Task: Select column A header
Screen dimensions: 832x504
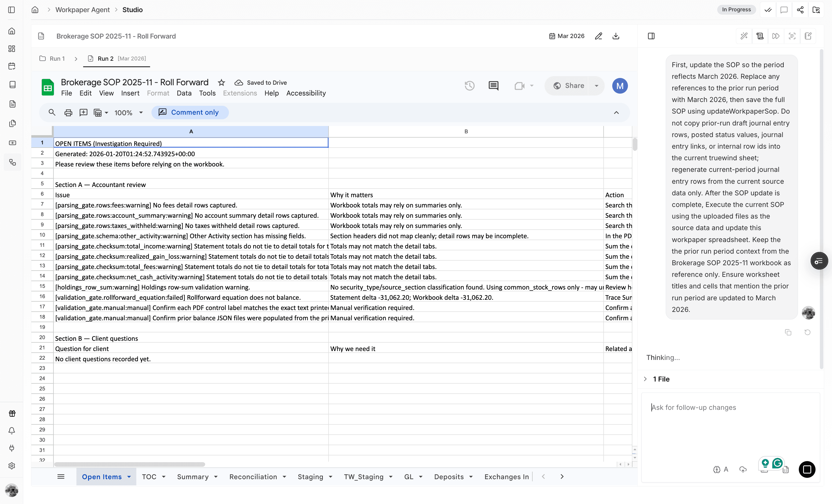Action: [191, 132]
